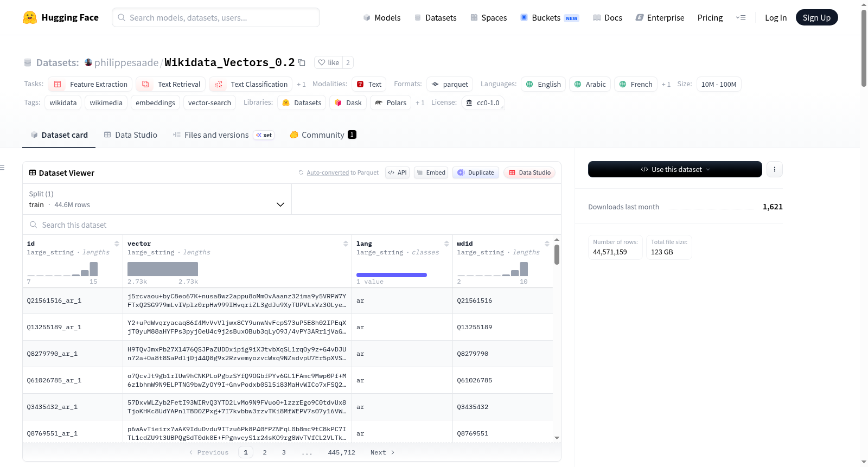
Task: Click the Embed button
Action: [431, 172]
